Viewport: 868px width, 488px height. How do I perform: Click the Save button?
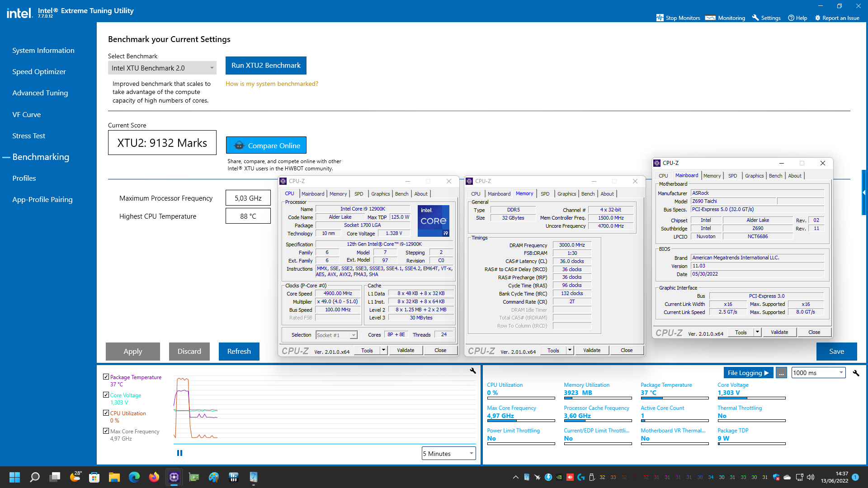pos(836,352)
